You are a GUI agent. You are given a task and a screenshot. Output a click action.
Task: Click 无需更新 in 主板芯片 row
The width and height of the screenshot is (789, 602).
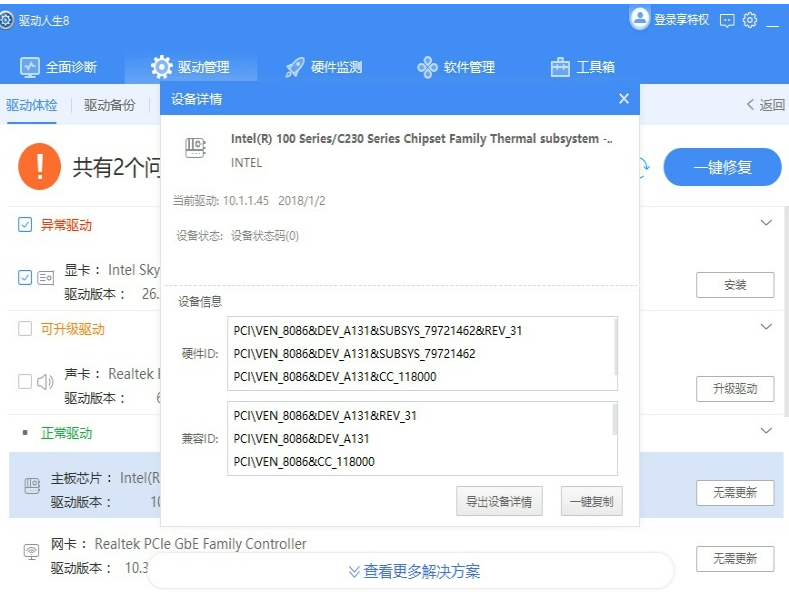pyautogui.click(x=735, y=493)
